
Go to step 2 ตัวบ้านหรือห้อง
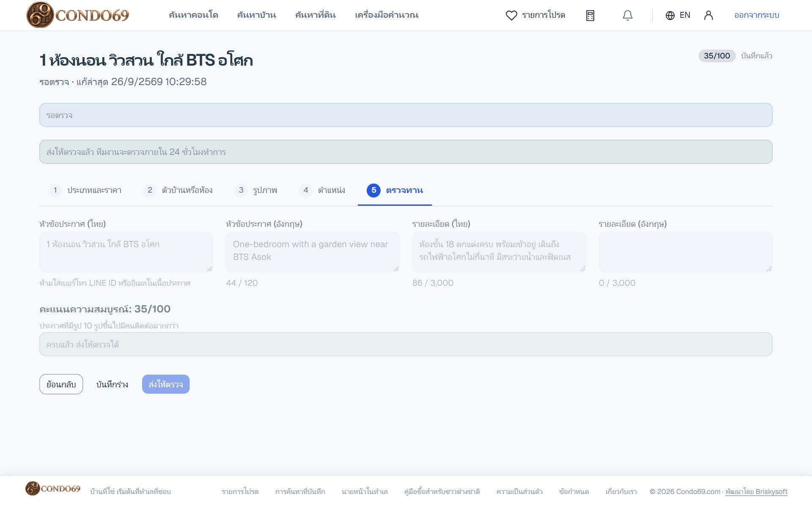pyautogui.click(x=178, y=190)
